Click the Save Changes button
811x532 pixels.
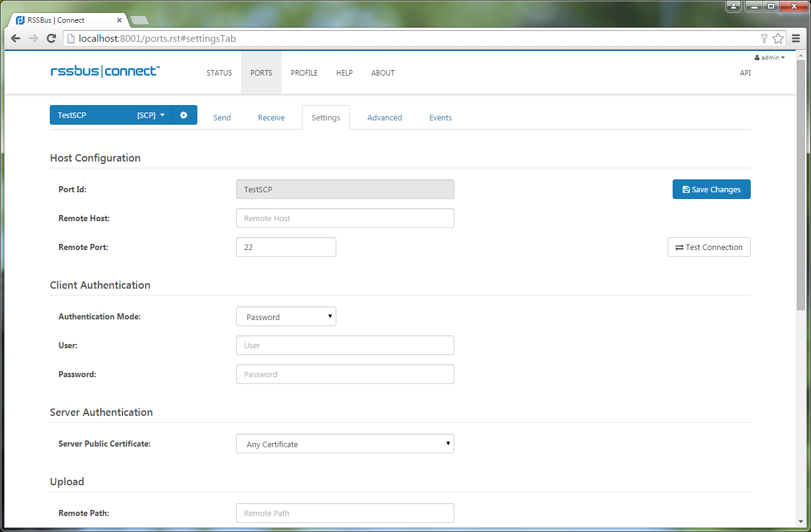tap(711, 190)
